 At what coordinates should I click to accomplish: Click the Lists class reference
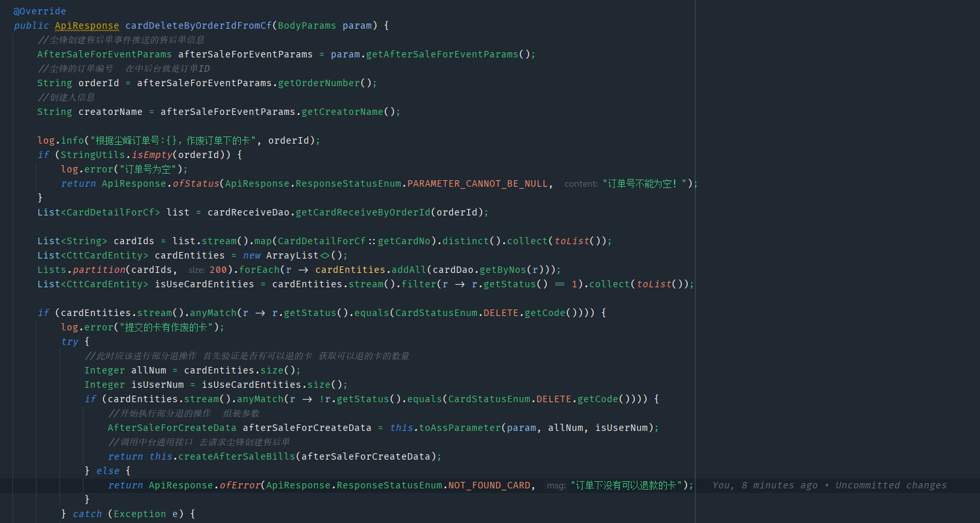point(52,270)
